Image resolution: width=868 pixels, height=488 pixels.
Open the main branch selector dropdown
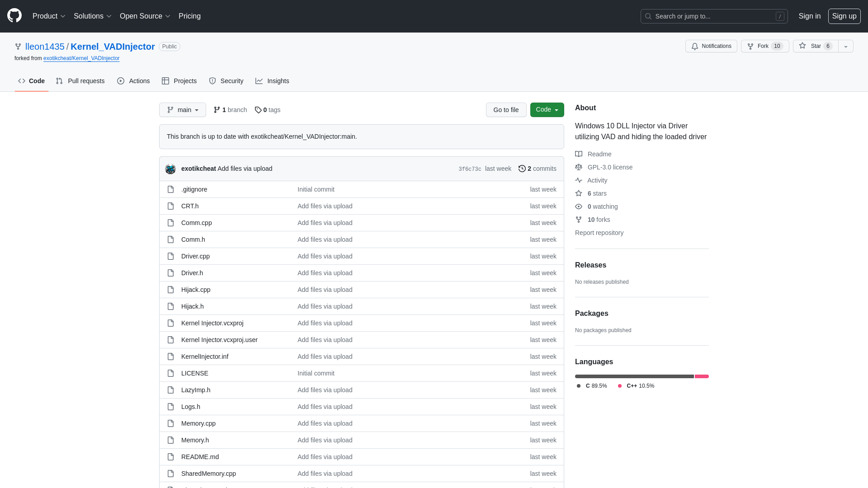point(183,110)
